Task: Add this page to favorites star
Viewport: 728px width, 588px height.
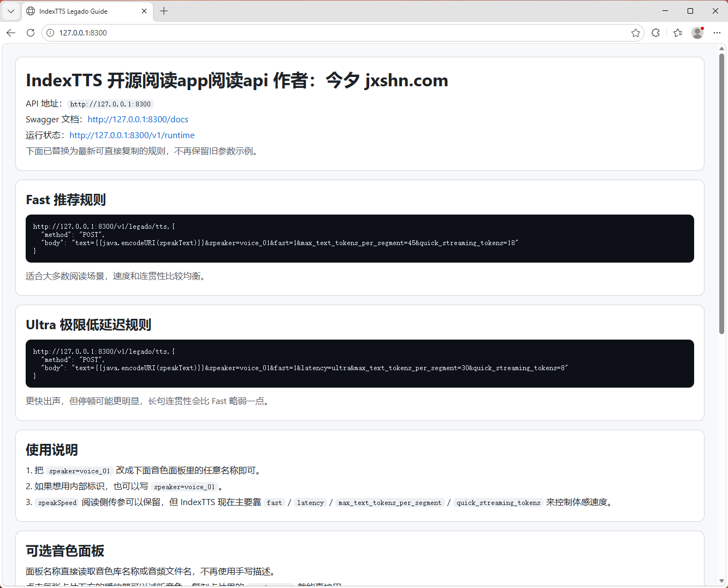Action: point(636,33)
